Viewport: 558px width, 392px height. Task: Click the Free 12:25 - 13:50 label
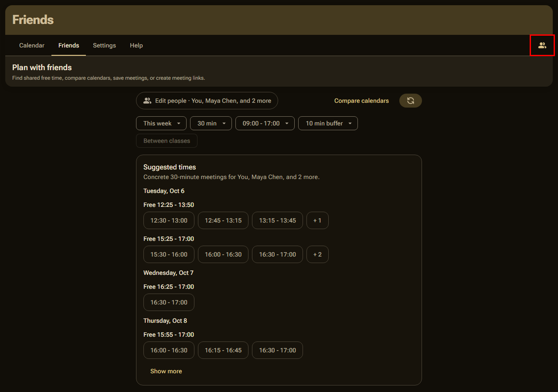click(x=169, y=205)
